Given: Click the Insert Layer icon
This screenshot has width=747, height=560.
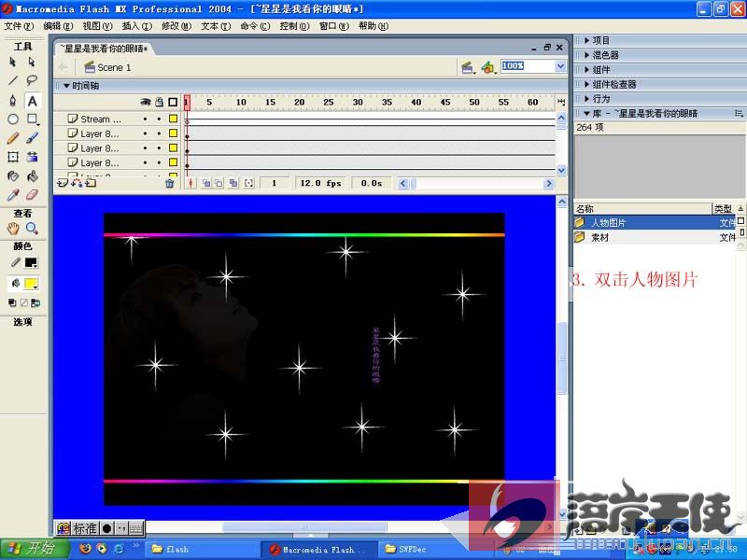Looking at the screenshot, I should point(63,183).
